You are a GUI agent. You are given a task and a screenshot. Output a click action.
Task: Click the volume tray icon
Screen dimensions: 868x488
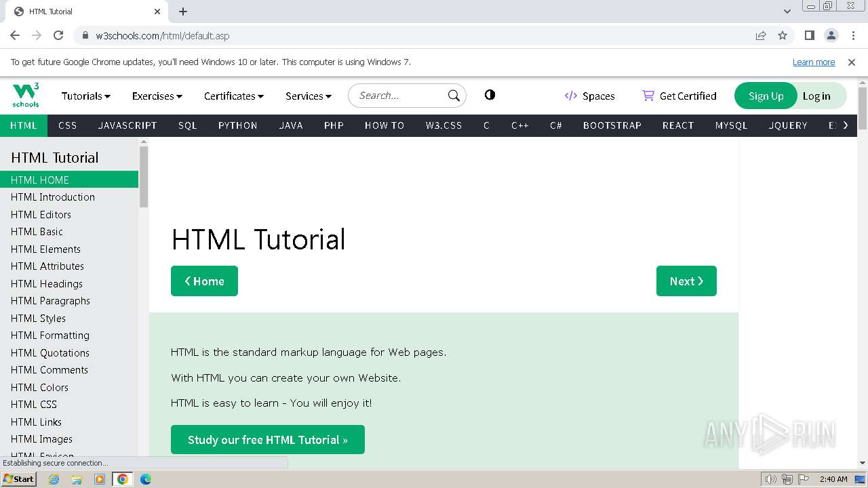770,479
